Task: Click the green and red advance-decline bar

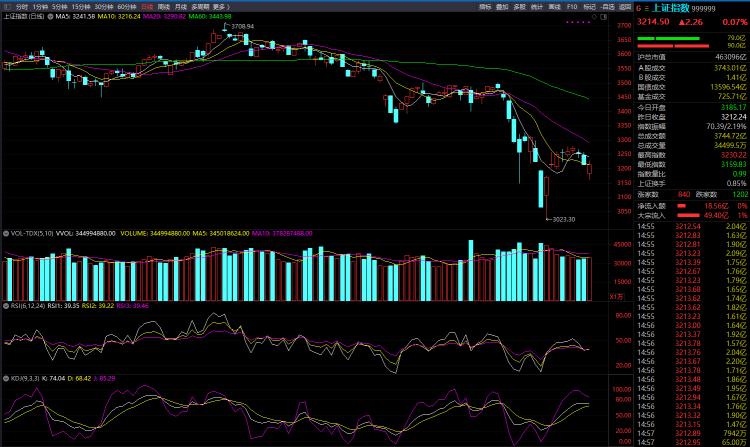Action: (673, 42)
